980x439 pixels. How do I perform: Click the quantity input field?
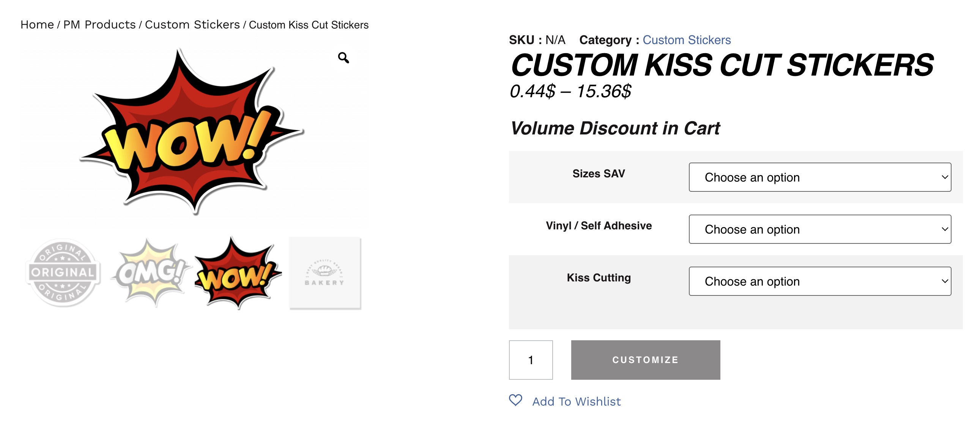530,360
